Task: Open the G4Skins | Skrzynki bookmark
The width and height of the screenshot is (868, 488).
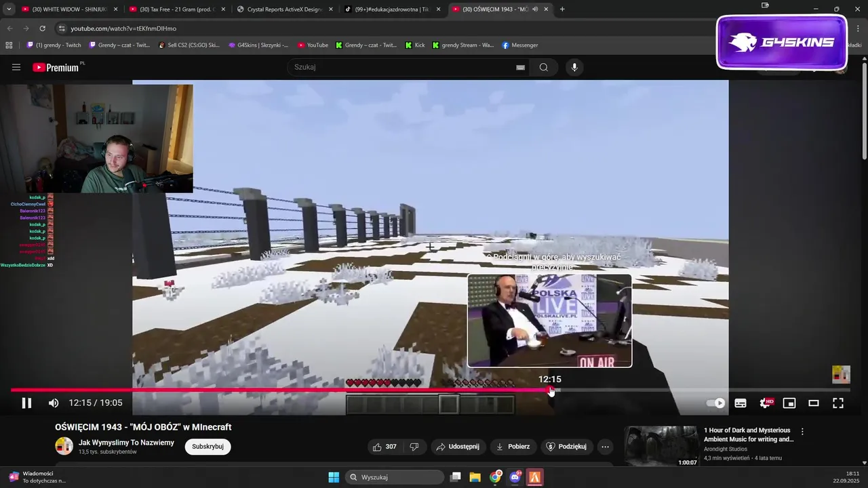Action: pos(258,45)
